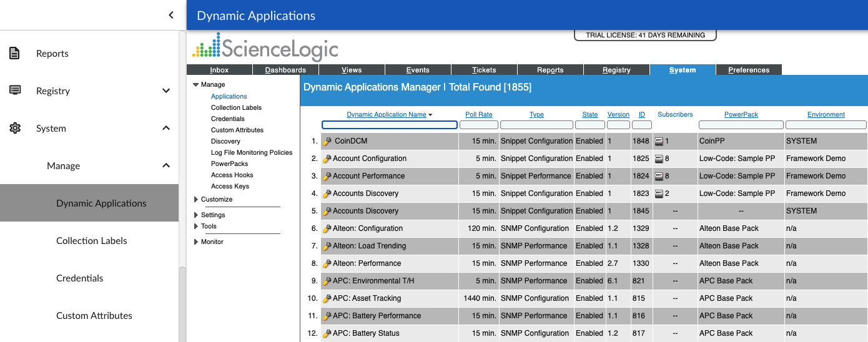Screen dimensions: 868x342
Task: Expand the Monitor tree node
Action: [195, 242]
